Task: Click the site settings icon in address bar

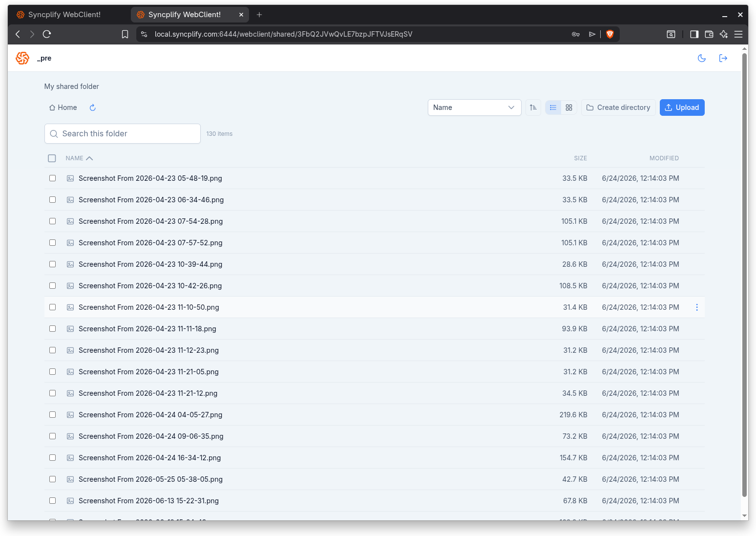Action: (x=144, y=34)
